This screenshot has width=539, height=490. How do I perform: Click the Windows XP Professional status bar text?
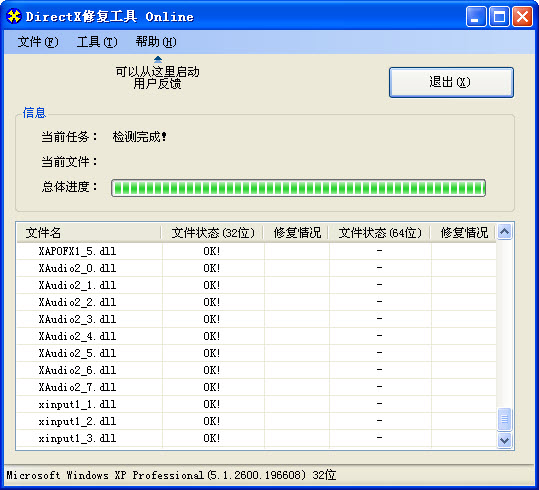coord(171,475)
